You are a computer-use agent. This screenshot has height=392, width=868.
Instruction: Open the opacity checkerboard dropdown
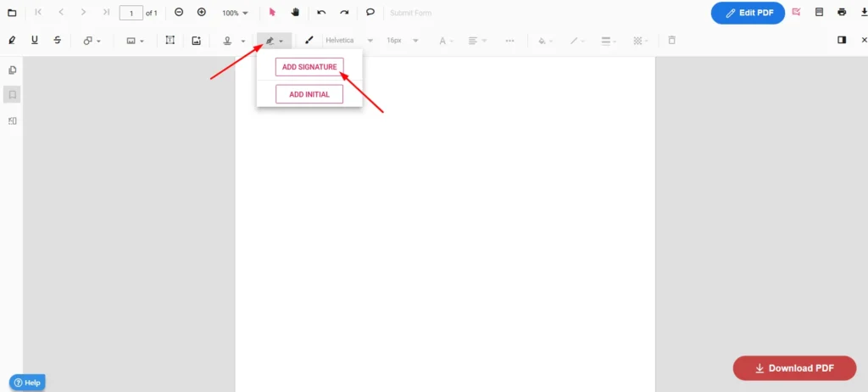(x=641, y=41)
